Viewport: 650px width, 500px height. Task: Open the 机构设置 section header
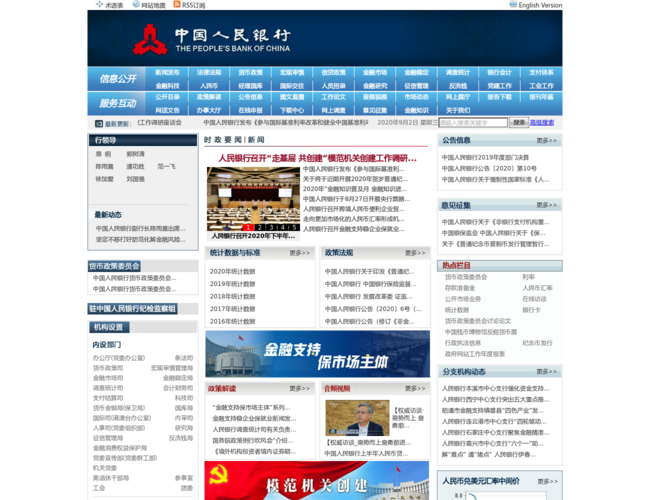click(109, 327)
